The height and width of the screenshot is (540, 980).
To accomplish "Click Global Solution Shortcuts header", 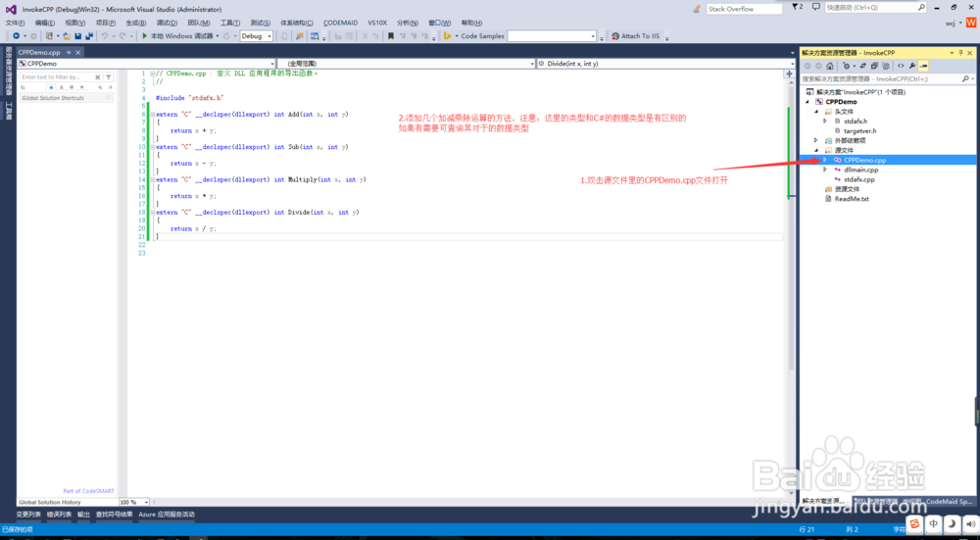I will click(x=66, y=98).
